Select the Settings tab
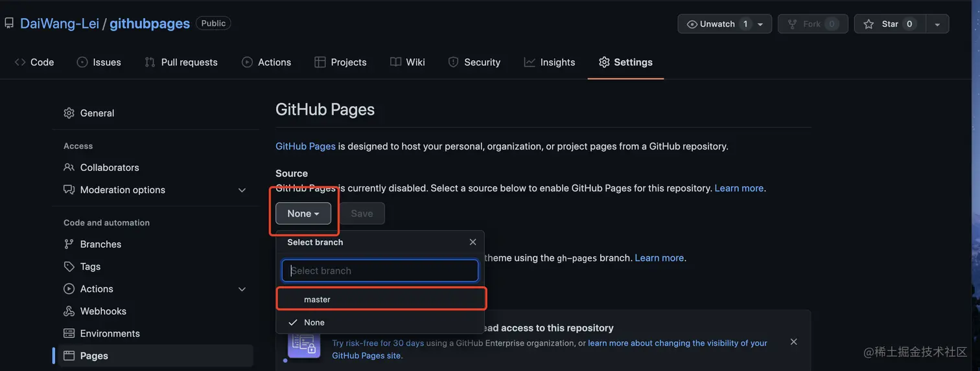Viewport: 980px width, 371px height. click(625, 62)
